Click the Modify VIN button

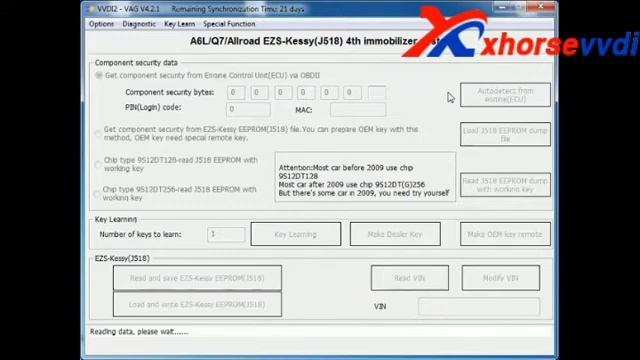tap(501, 278)
